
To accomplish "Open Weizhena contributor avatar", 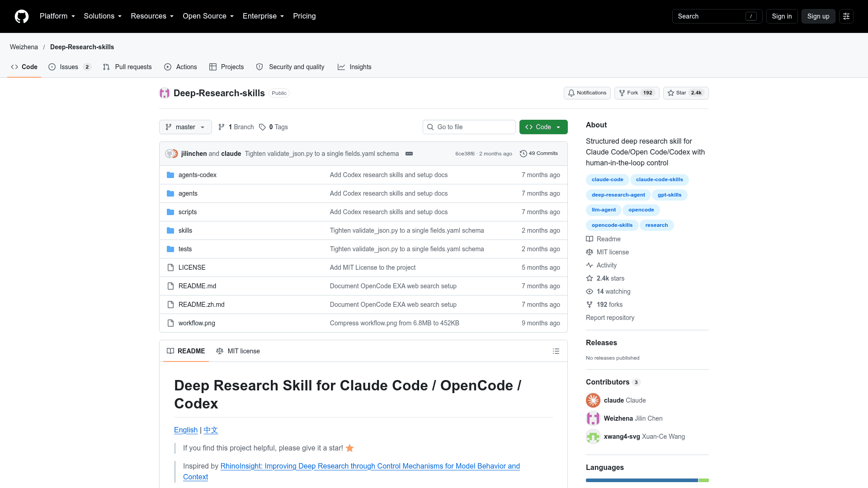I will click(x=593, y=418).
